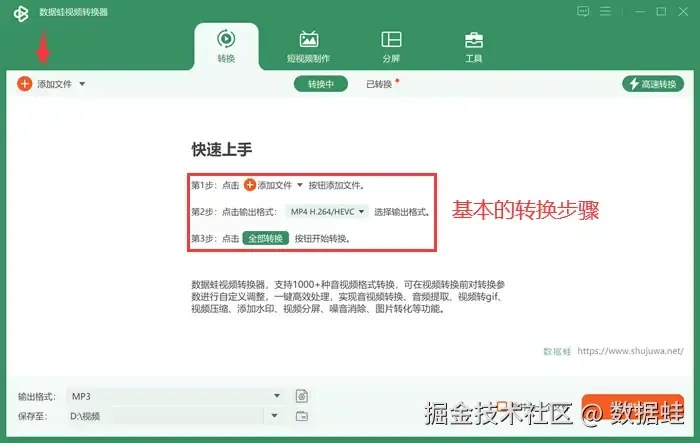The width and height of the screenshot is (700, 443).
Task: Open the save folder icon
Action: [x=302, y=416]
